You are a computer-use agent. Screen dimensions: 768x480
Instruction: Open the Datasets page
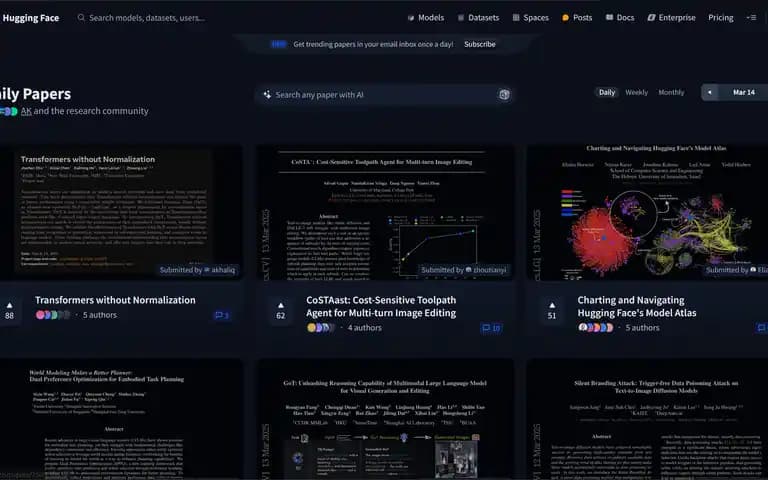pyautogui.click(x=478, y=18)
